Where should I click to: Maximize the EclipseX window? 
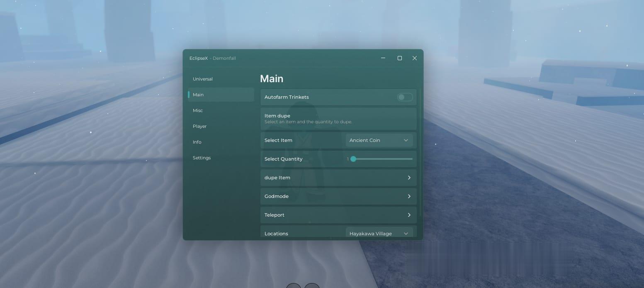pos(400,58)
